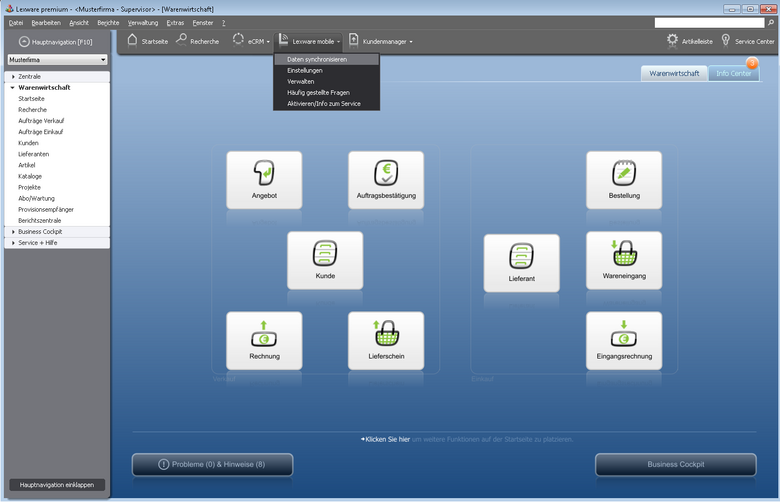Open Artikelleiste gear icon
The width and height of the screenshot is (780, 502).
click(672, 41)
